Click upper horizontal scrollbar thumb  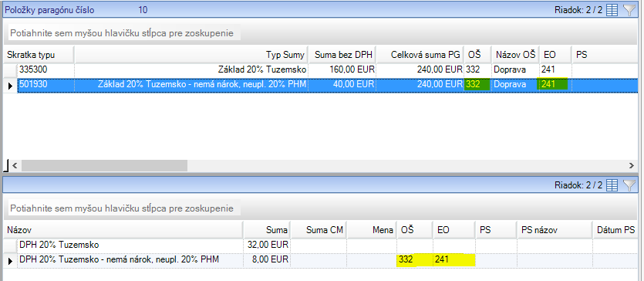[104, 165]
